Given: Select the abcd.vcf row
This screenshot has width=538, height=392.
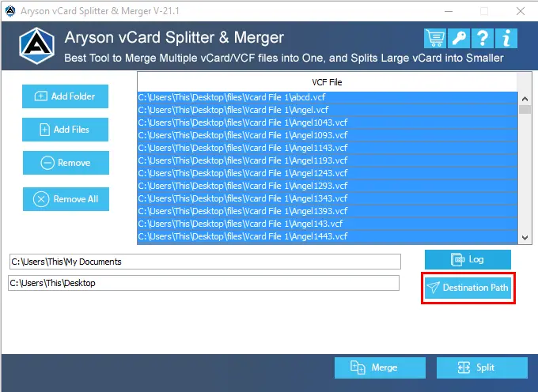Looking at the screenshot, I should (x=328, y=97).
